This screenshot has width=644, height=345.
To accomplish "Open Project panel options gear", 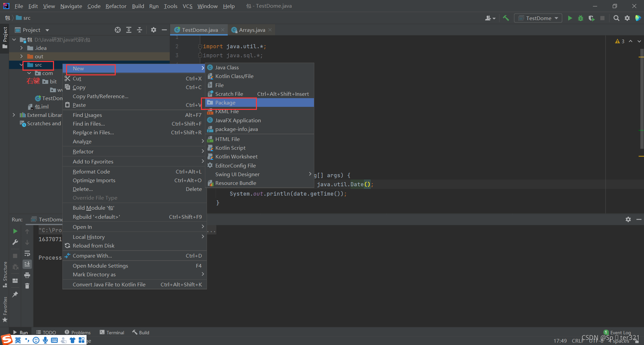I will pos(154,30).
